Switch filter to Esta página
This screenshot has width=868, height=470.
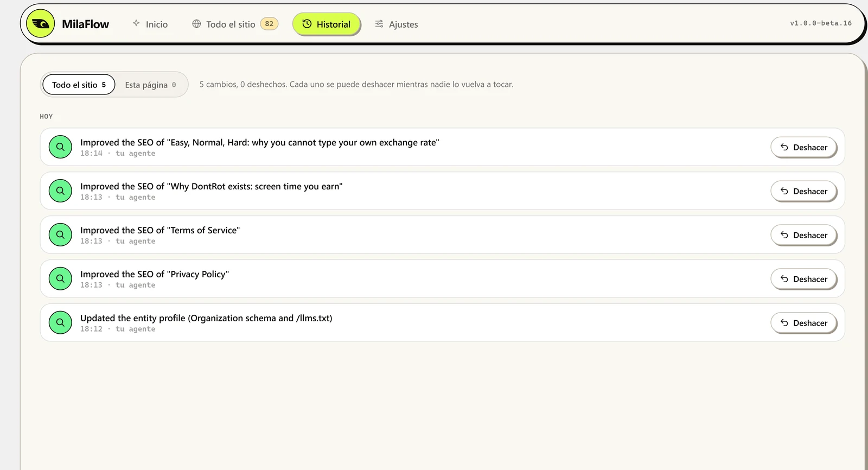point(151,85)
